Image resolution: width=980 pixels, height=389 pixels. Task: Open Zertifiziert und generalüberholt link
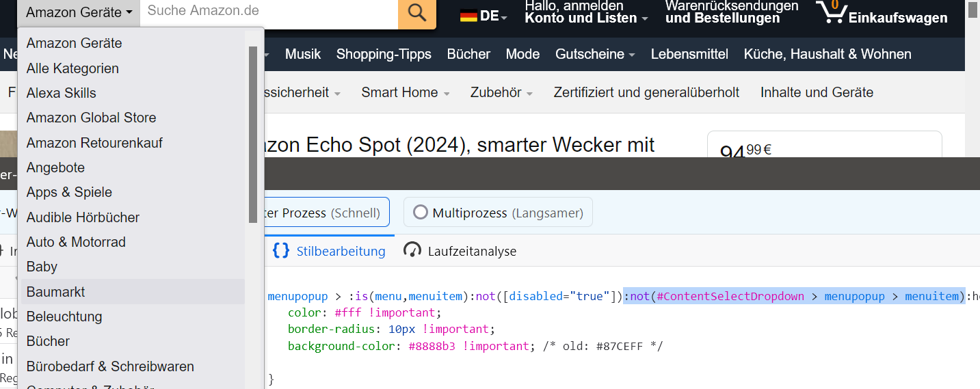(646, 92)
